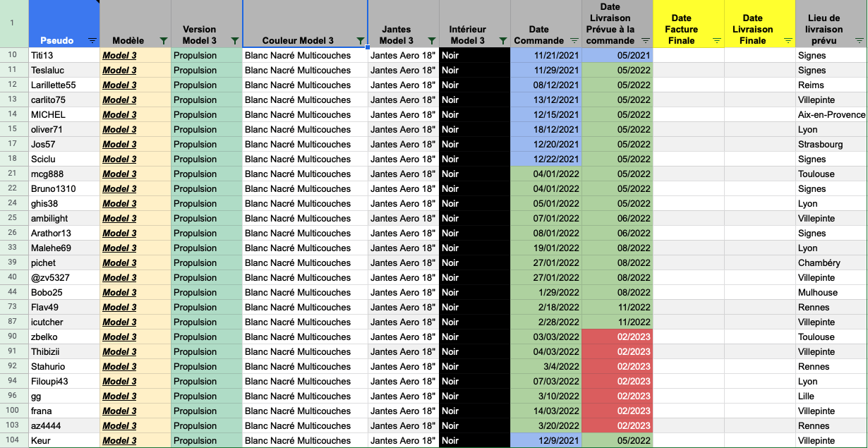Select the location 'Chambéry'
868x448 pixels.
click(x=831, y=262)
